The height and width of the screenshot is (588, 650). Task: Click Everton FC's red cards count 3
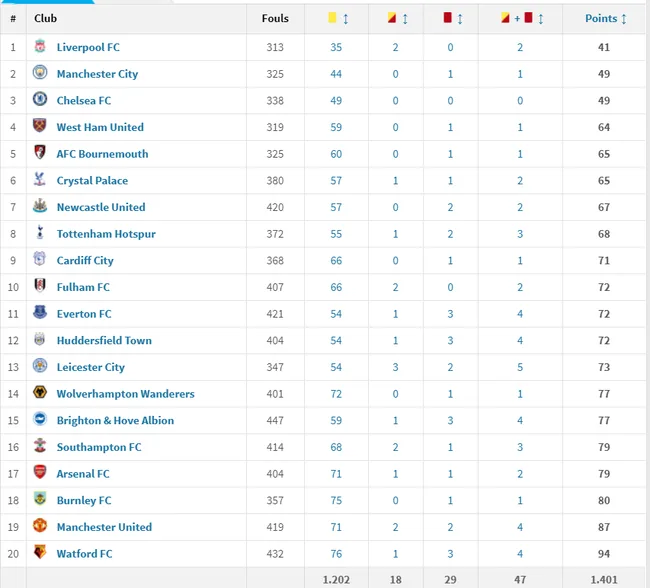[450, 314]
